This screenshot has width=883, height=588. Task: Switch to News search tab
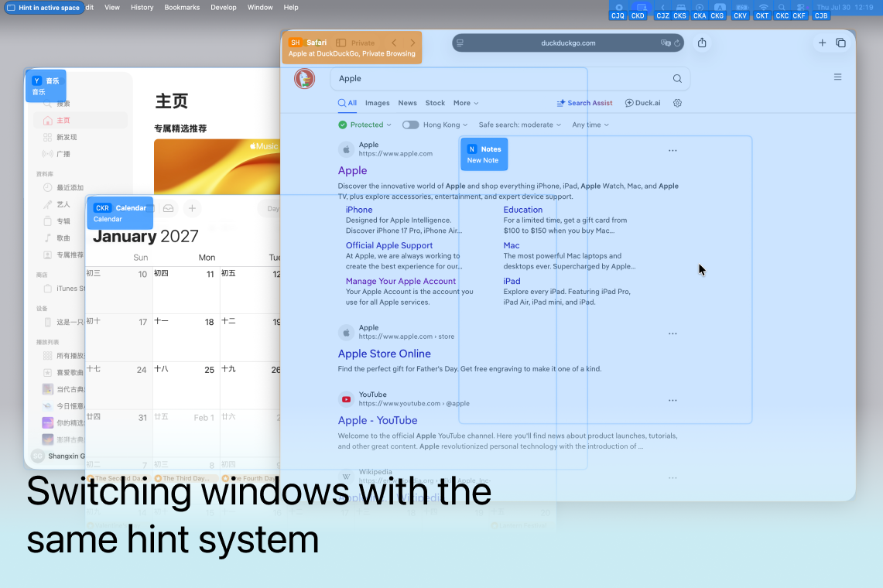pyautogui.click(x=407, y=103)
